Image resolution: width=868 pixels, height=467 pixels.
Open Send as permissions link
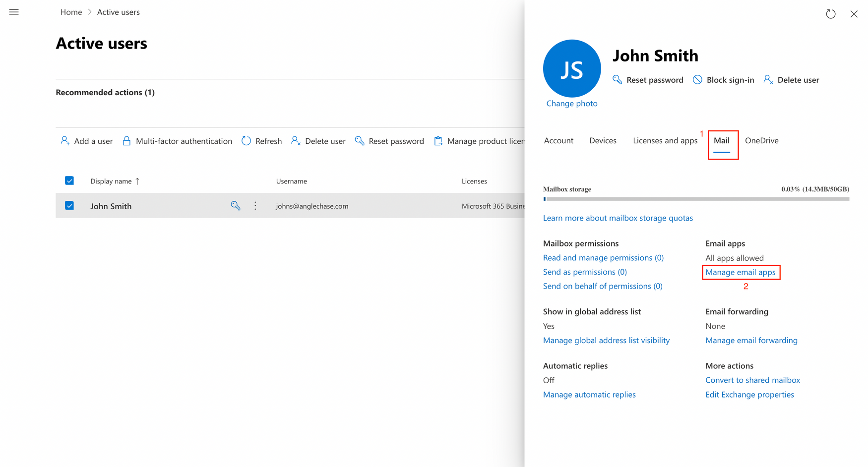pyautogui.click(x=585, y=272)
